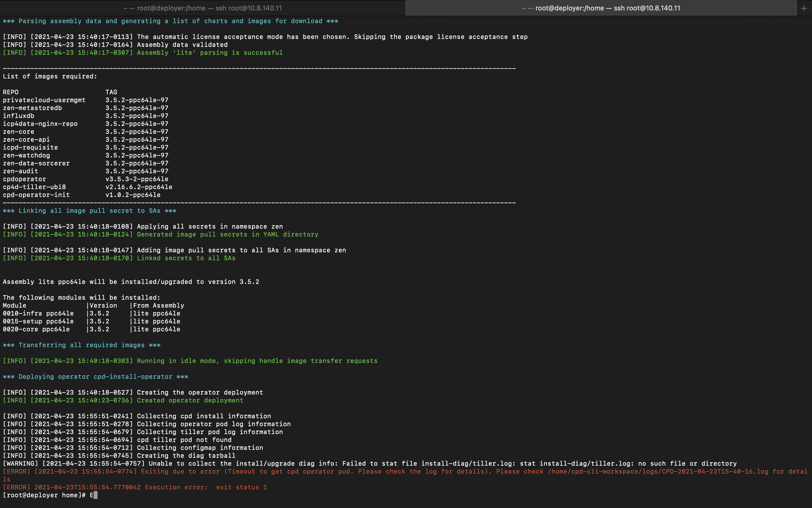Click the 'REPO' column header
This screenshot has height=508, width=812.
tap(11, 92)
